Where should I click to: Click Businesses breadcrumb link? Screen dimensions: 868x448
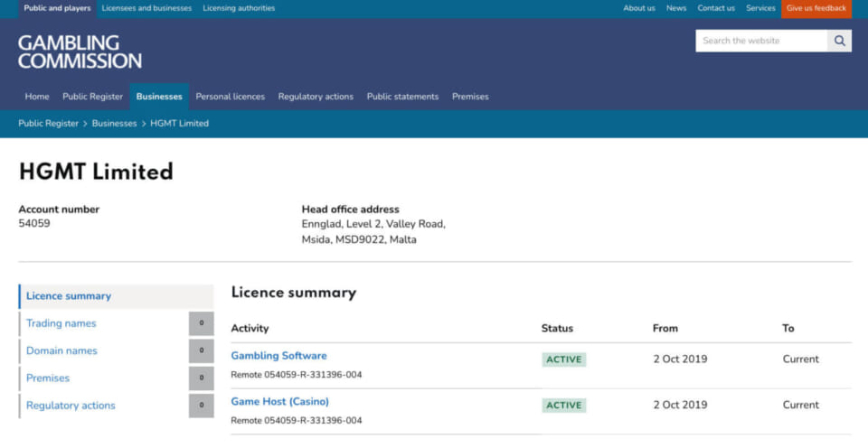click(x=114, y=124)
